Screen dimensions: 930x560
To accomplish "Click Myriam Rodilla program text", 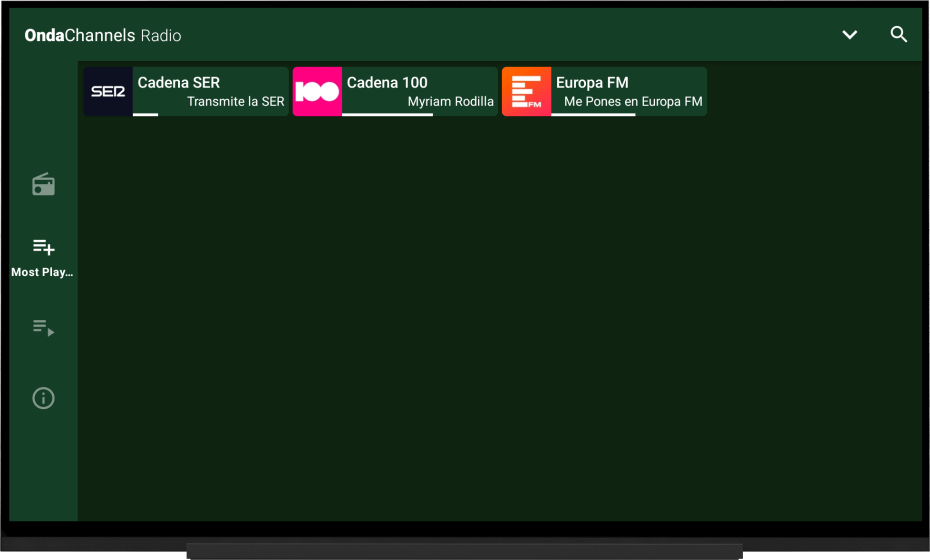I will click(x=451, y=101).
